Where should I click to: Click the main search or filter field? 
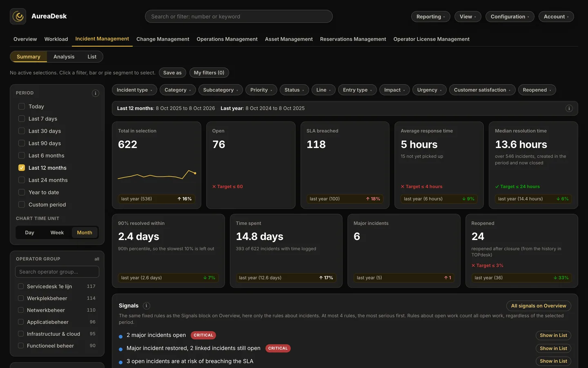click(x=239, y=16)
